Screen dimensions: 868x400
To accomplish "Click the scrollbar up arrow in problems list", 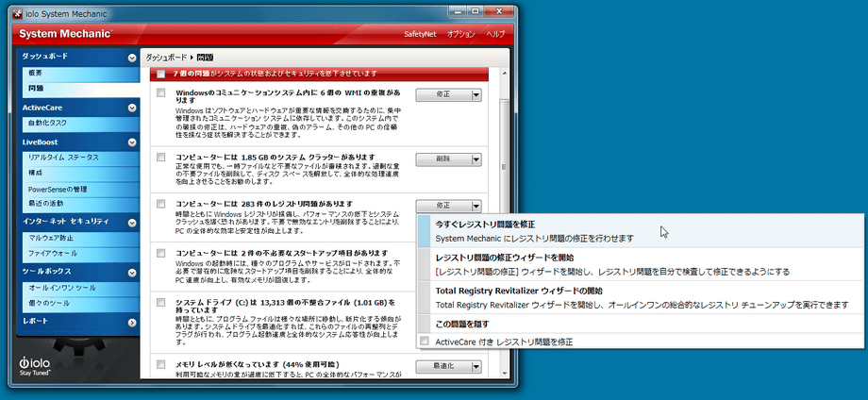I will [503, 73].
